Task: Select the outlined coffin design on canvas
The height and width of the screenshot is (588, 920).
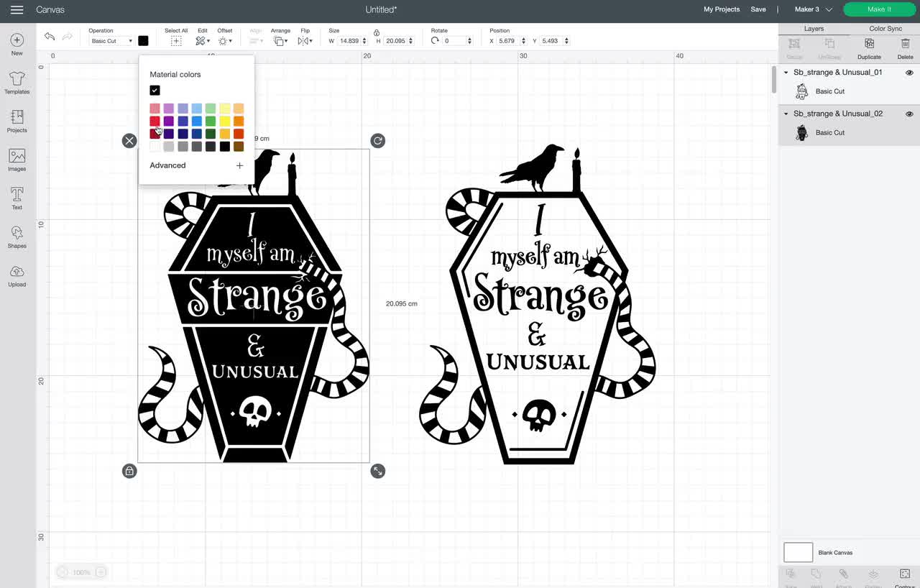Action: click(x=538, y=306)
